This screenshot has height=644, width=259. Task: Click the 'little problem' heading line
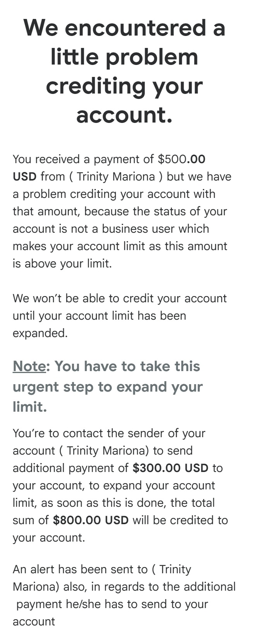coord(124,57)
